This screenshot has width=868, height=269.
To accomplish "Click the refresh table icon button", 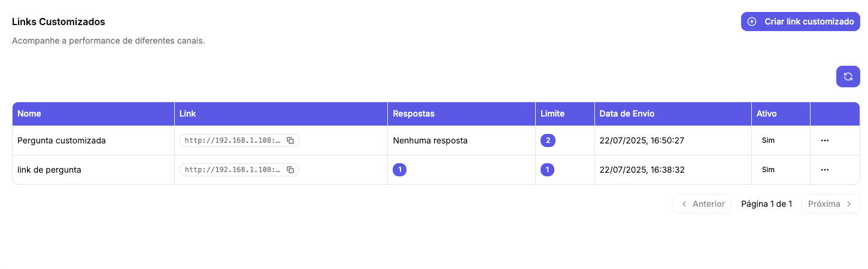I will point(848,77).
